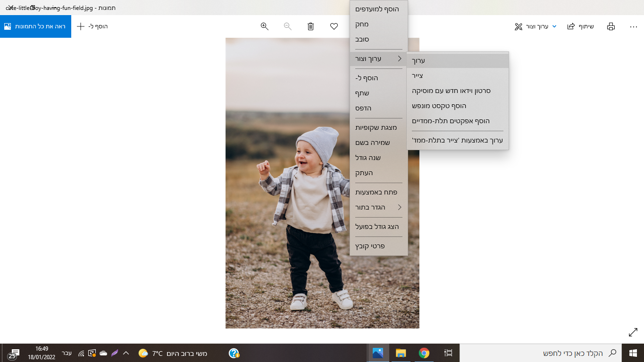Viewport: 644px width, 362px height.
Task: Choose צייר in the submenu
Action: tap(458, 76)
